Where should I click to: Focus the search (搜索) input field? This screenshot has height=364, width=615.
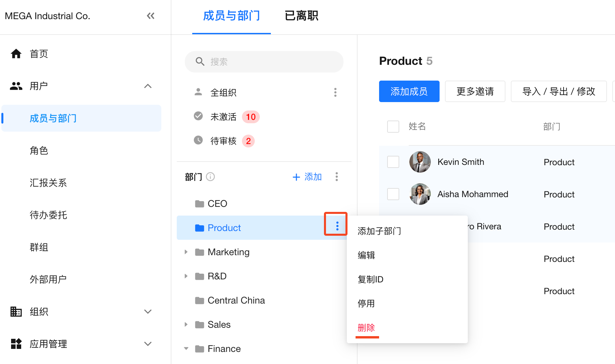[x=269, y=62]
